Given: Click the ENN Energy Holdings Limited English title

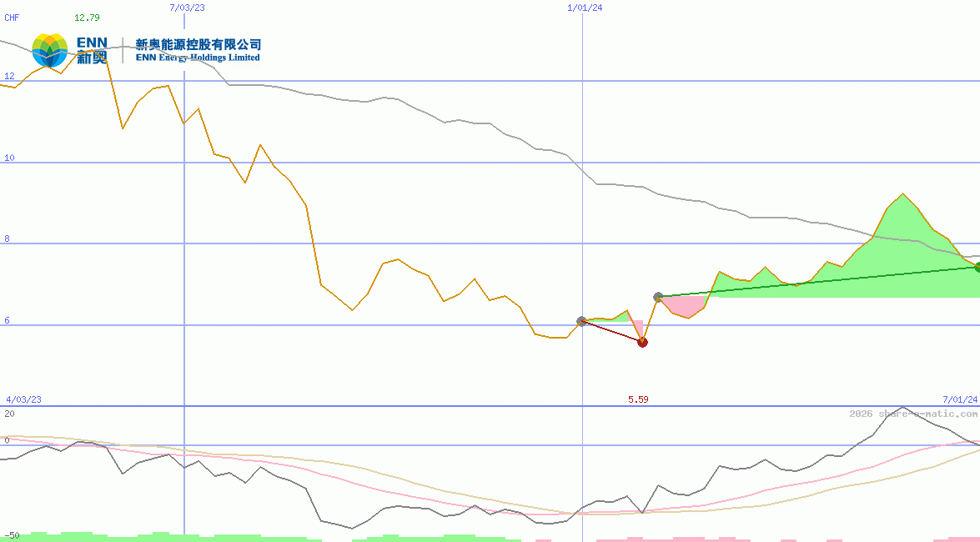Looking at the screenshot, I should tap(198, 58).
